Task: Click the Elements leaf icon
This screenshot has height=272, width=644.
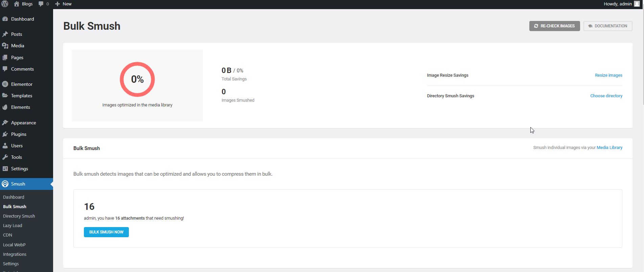Action: 5,107
